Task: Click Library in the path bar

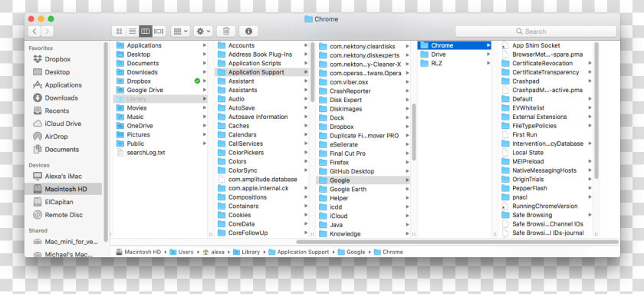Action: pyautogui.click(x=246, y=252)
